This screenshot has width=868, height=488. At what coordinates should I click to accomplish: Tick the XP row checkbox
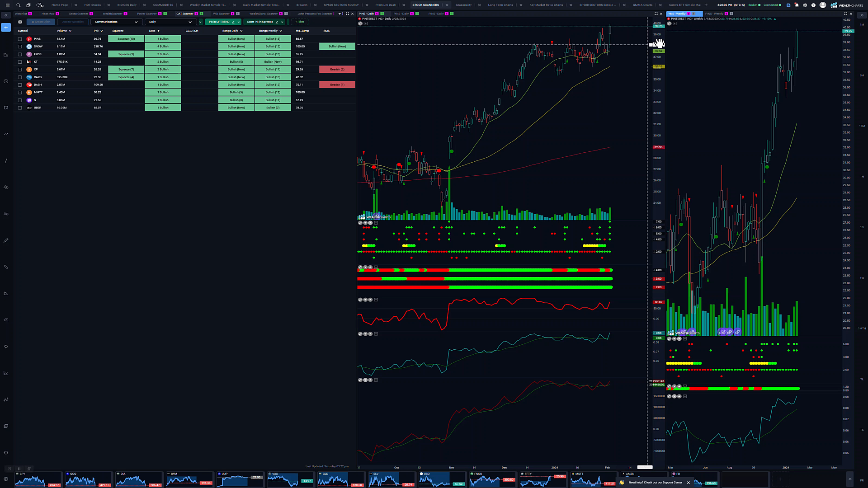pyautogui.click(x=20, y=70)
